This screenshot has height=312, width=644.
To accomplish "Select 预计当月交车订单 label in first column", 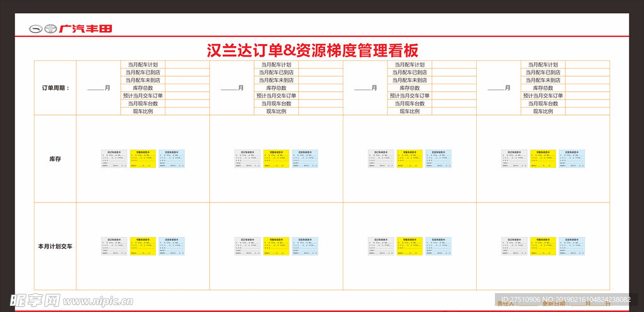I will (143, 96).
